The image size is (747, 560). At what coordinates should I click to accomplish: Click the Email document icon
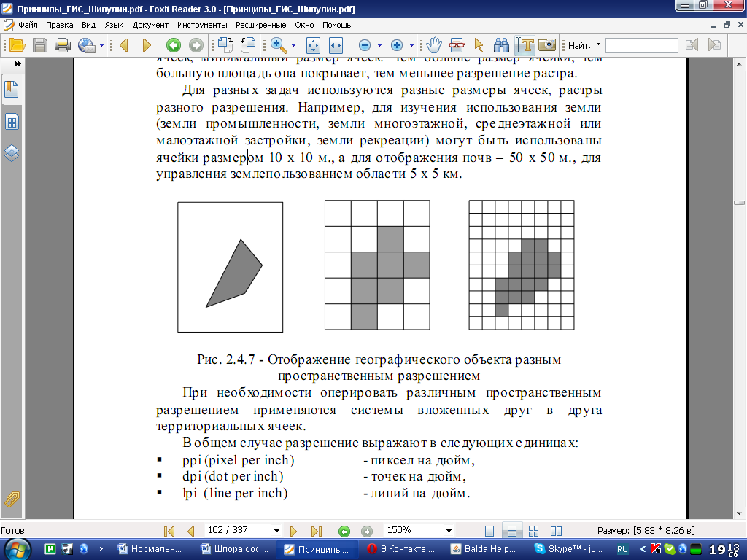[86, 45]
